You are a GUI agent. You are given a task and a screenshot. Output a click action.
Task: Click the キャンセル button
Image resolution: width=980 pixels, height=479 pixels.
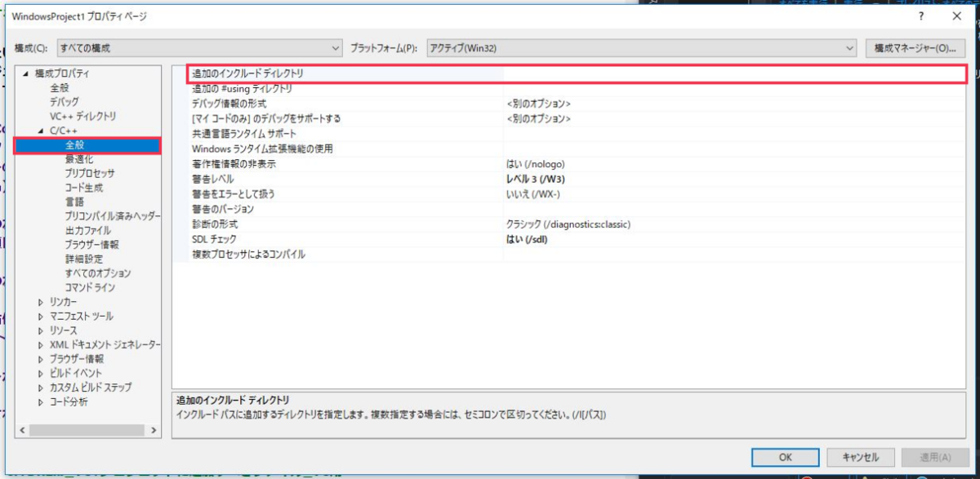861,457
